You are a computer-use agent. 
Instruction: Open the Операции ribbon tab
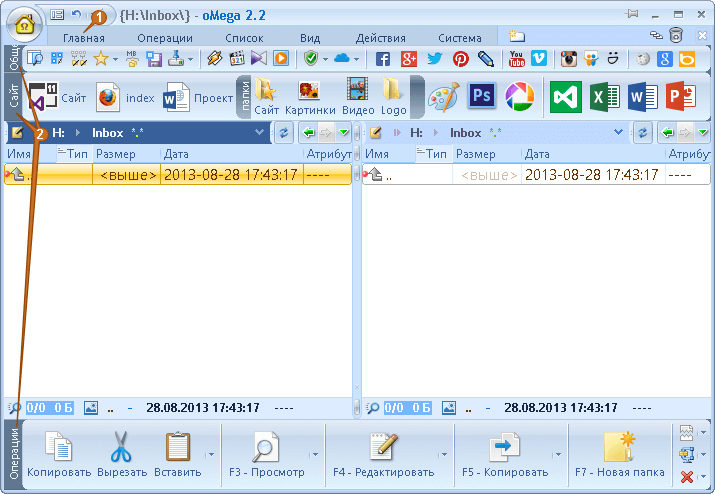[165, 38]
